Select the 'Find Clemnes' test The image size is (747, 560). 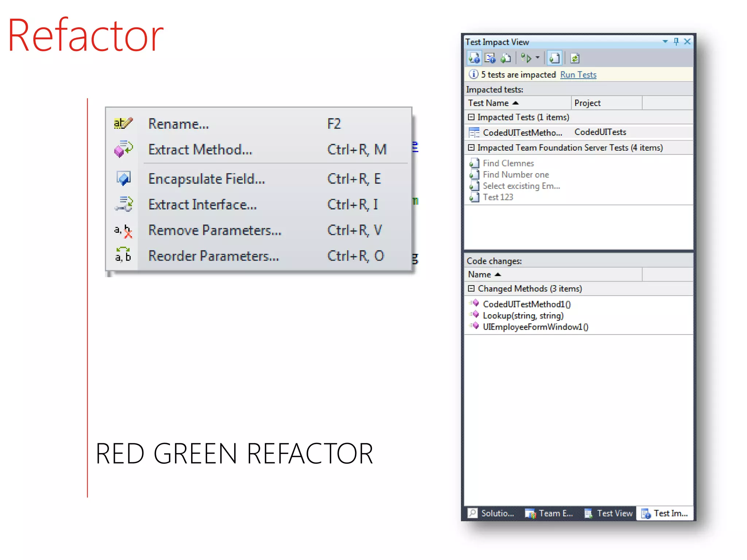click(x=508, y=163)
